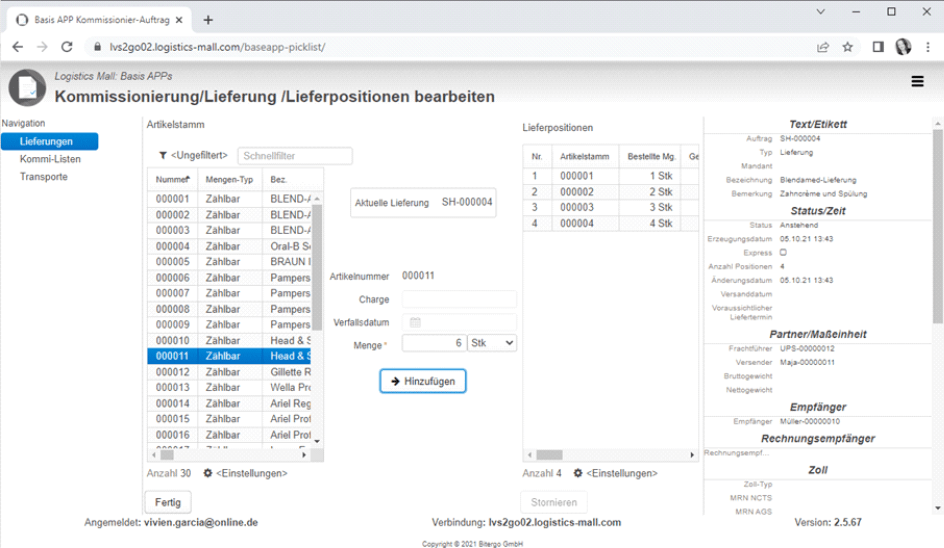944x548 pixels.
Task: Open the Stk unit dropdown
Action: coord(492,343)
